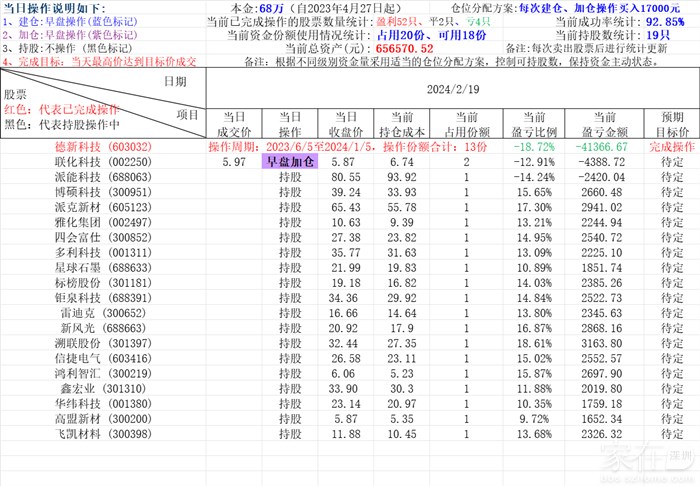The image size is (700, 486).
Task: Click the purple 早盘加仓 highlighted cell
Action: pyautogui.click(x=289, y=160)
